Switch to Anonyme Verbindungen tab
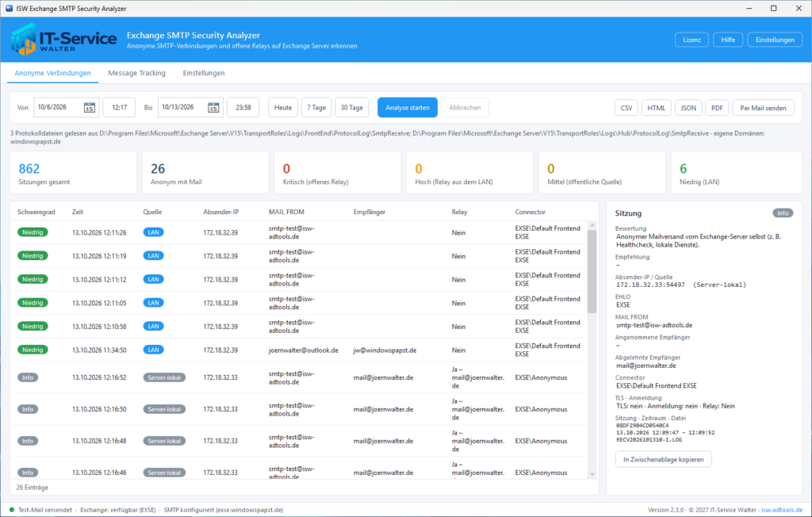Screen dimensions: 812x517 click(x=53, y=73)
